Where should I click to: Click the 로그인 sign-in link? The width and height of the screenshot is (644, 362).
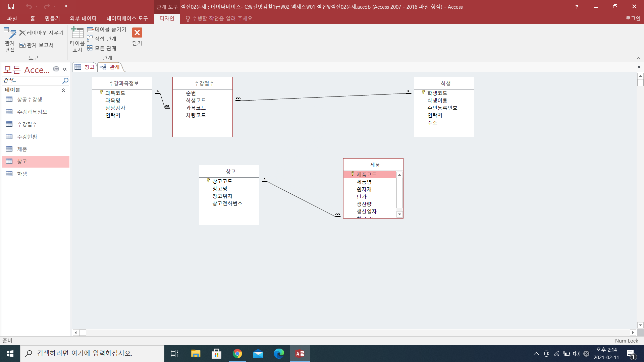pyautogui.click(x=633, y=18)
